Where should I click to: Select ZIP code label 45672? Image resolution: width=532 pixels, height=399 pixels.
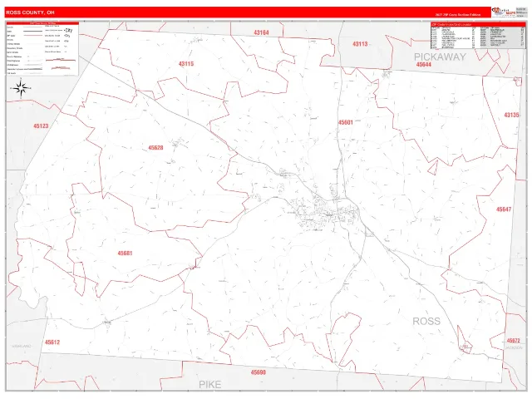tap(513, 340)
